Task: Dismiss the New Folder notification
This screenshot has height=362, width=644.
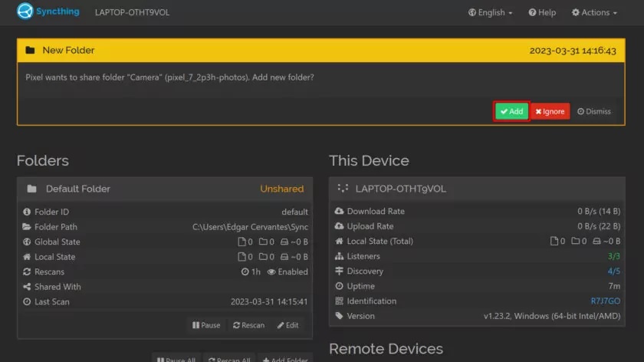Action: point(594,111)
